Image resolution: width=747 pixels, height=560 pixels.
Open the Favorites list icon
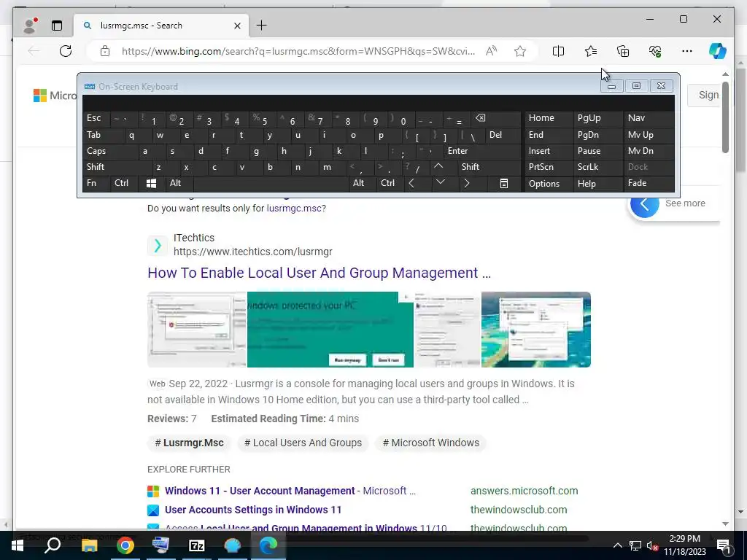tap(591, 51)
